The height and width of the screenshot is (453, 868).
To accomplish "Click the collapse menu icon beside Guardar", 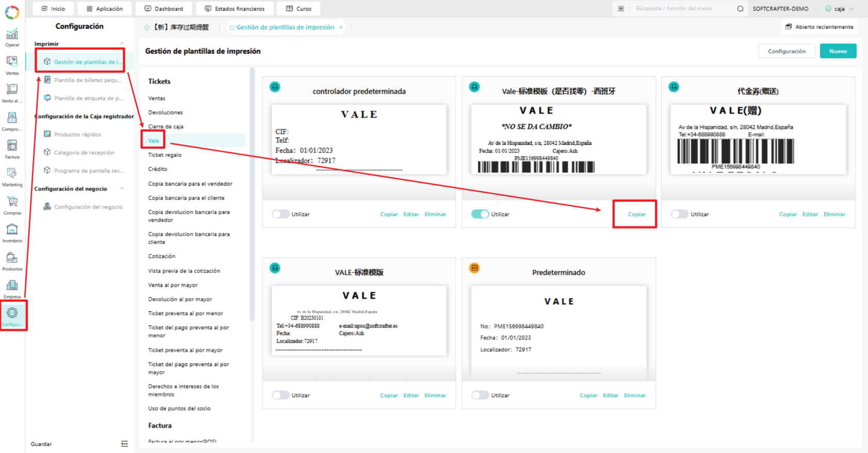I will pos(125,444).
